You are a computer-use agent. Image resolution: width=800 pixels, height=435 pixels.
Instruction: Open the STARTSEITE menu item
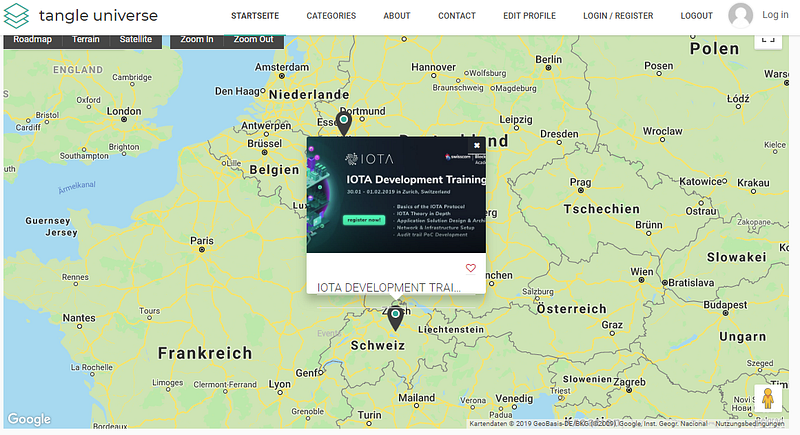[x=255, y=16]
